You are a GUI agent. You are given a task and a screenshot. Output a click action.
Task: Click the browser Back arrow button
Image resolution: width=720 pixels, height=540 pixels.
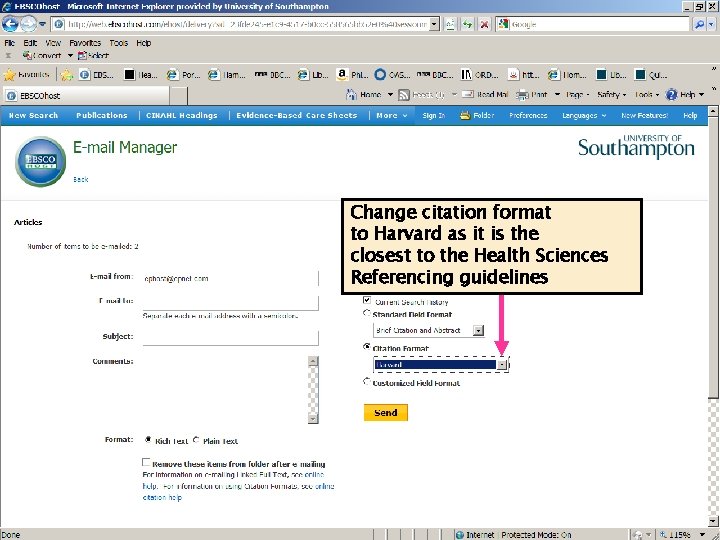[x=10, y=24]
